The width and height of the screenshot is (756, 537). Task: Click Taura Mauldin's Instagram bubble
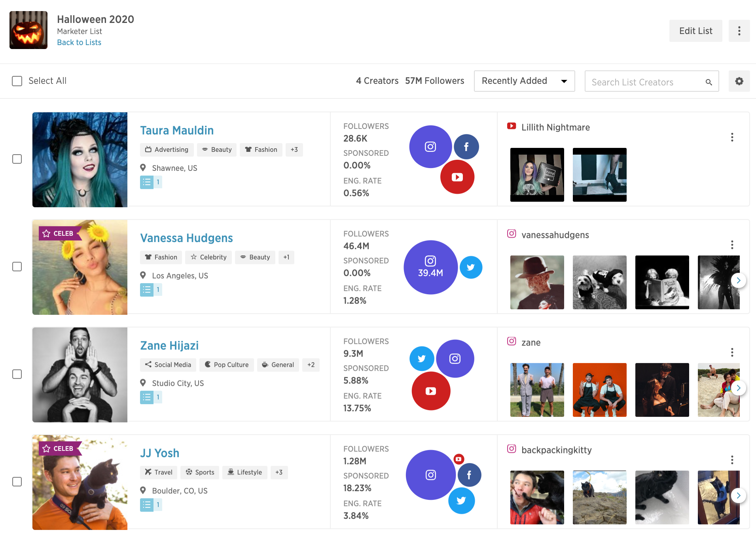430,147
